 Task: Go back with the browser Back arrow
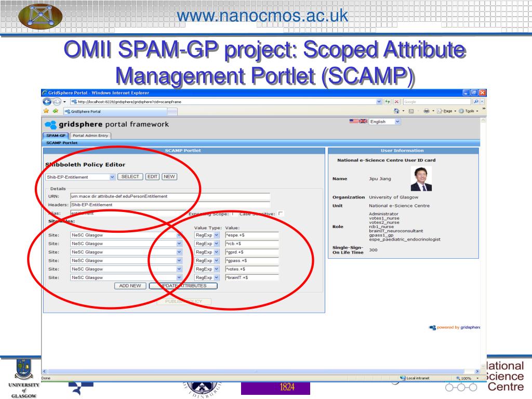pos(47,101)
